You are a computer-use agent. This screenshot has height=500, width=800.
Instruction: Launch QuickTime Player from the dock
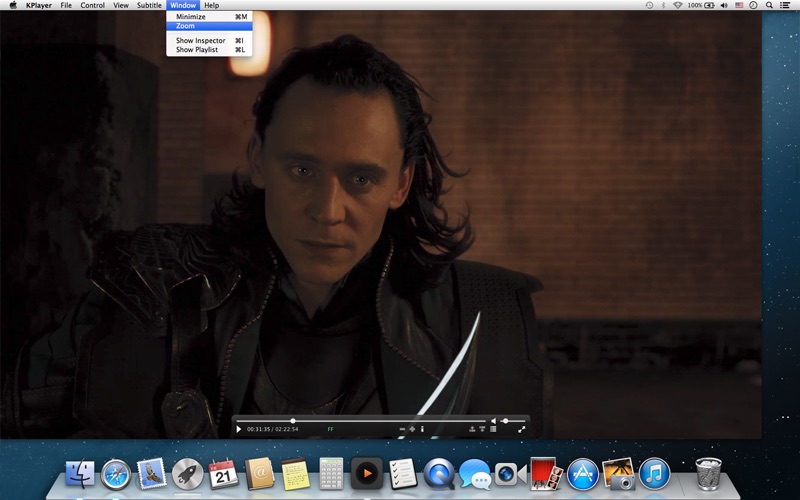tap(439, 474)
